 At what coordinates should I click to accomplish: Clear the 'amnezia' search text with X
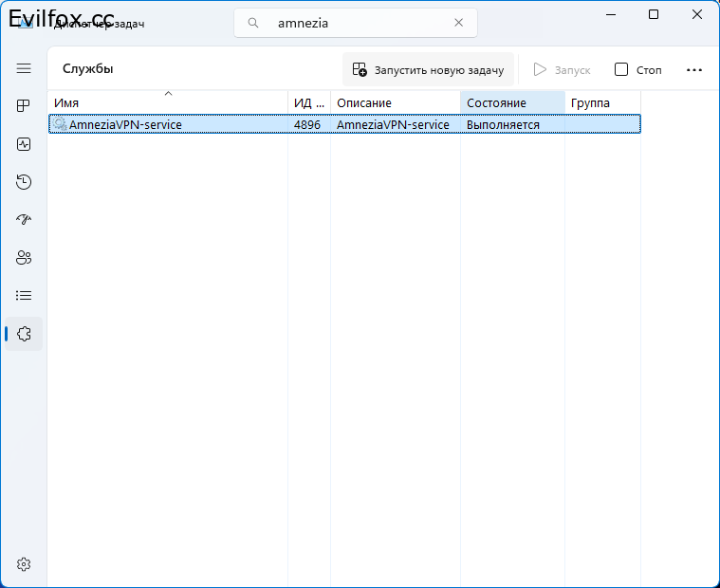point(458,23)
